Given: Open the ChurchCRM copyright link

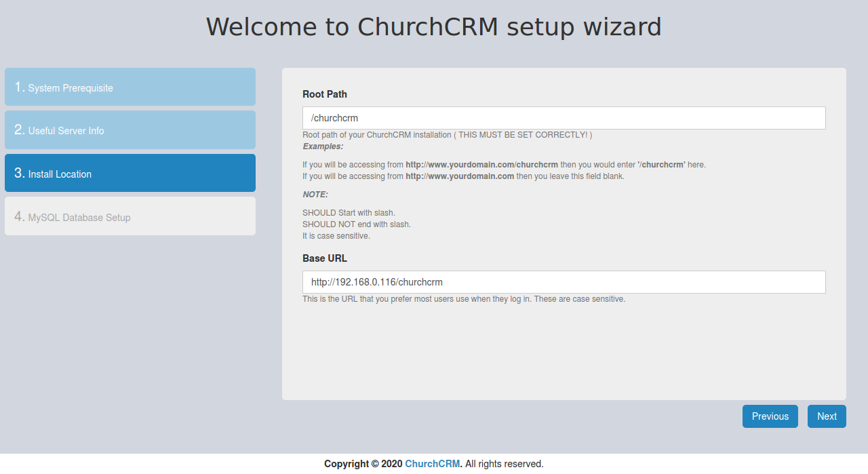Looking at the screenshot, I should click(432, 463).
